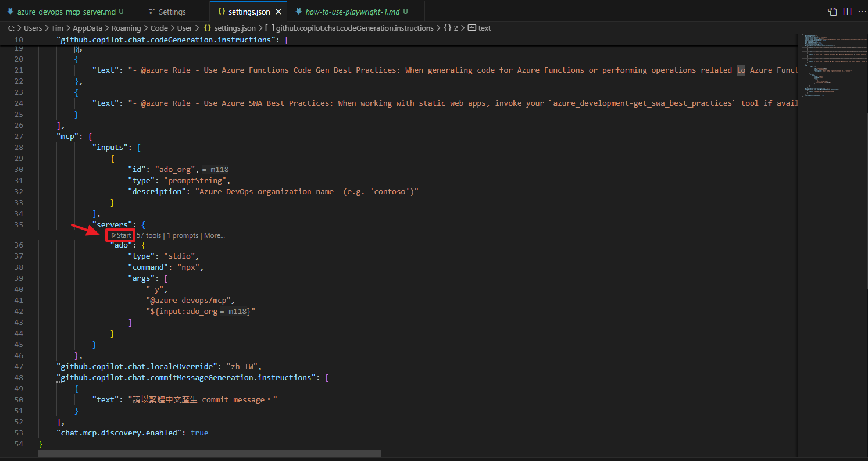Click the sliders icon on Settings tab
This screenshot has height=461, width=868.
[152, 12]
